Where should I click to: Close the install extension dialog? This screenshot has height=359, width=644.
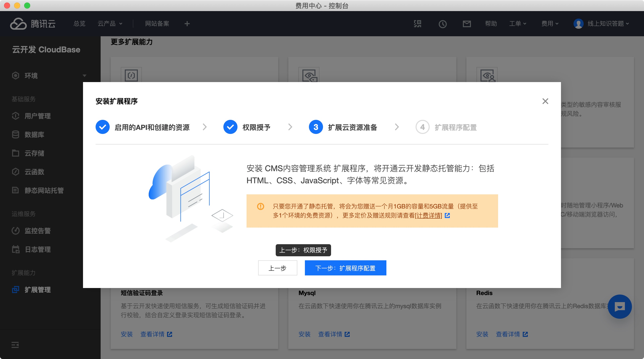tap(545, 101)
